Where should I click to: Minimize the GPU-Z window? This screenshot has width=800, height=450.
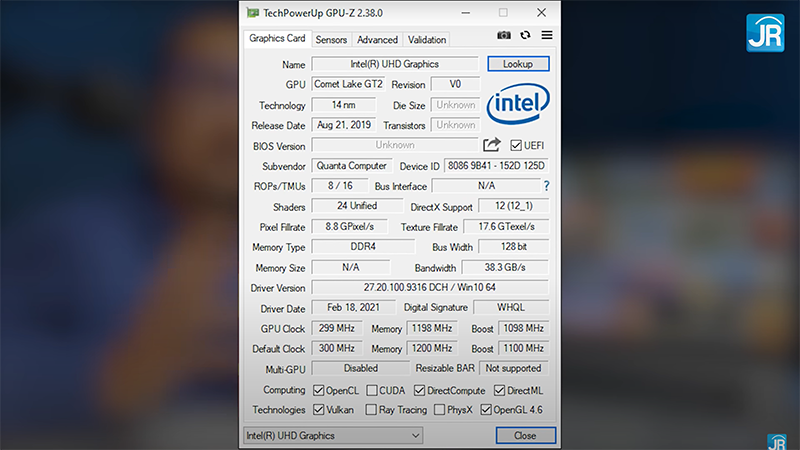[x=466, y=13]
